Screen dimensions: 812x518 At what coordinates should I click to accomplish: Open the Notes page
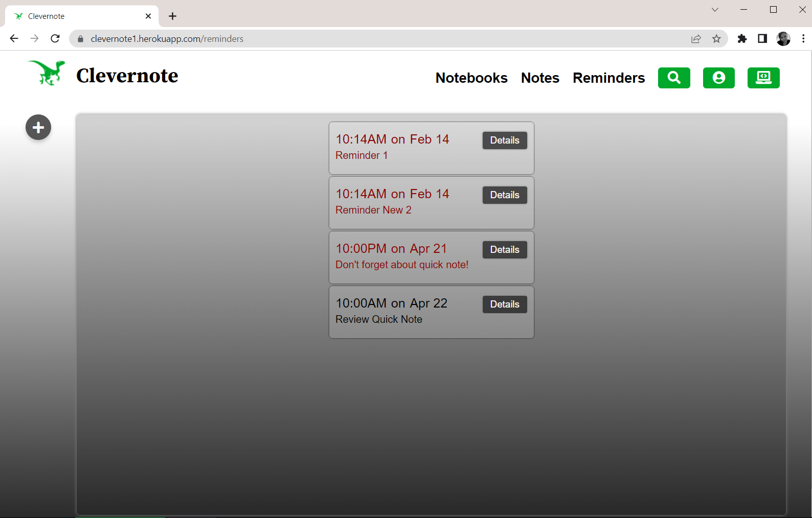coord(540,78)
